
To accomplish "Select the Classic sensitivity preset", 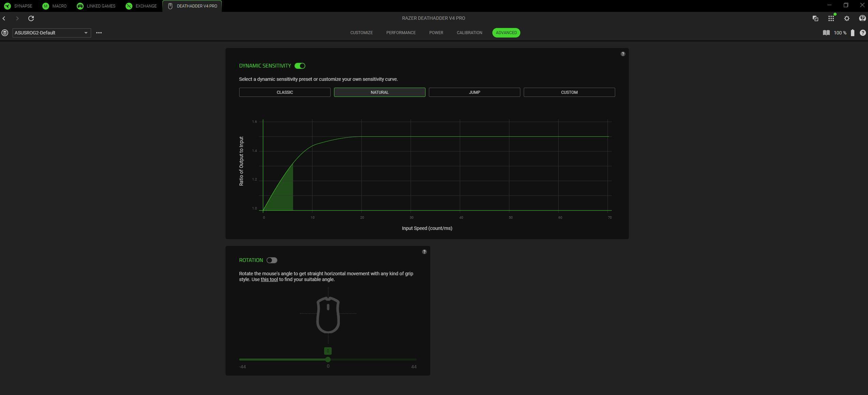I will pos(285,92).
